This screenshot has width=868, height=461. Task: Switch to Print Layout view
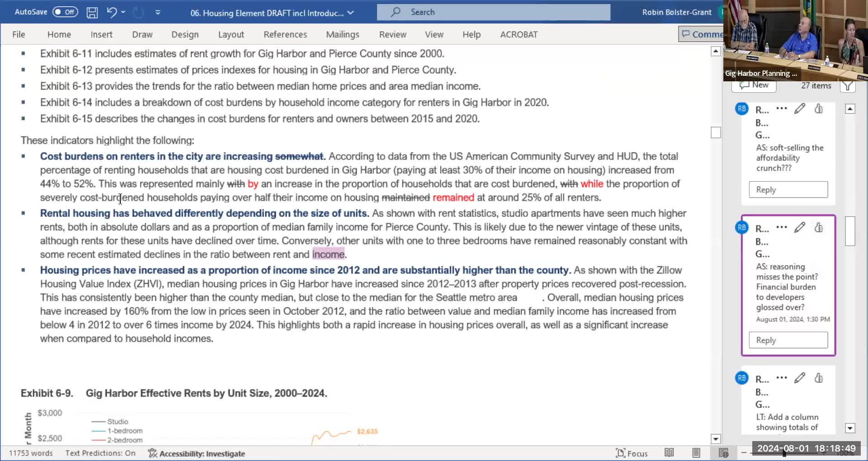pos(696,453)
